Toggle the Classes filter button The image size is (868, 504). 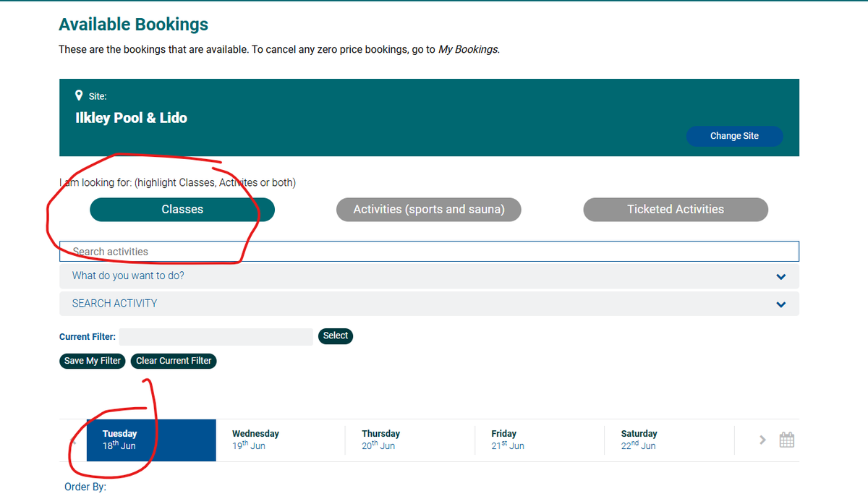click(182, 209)
